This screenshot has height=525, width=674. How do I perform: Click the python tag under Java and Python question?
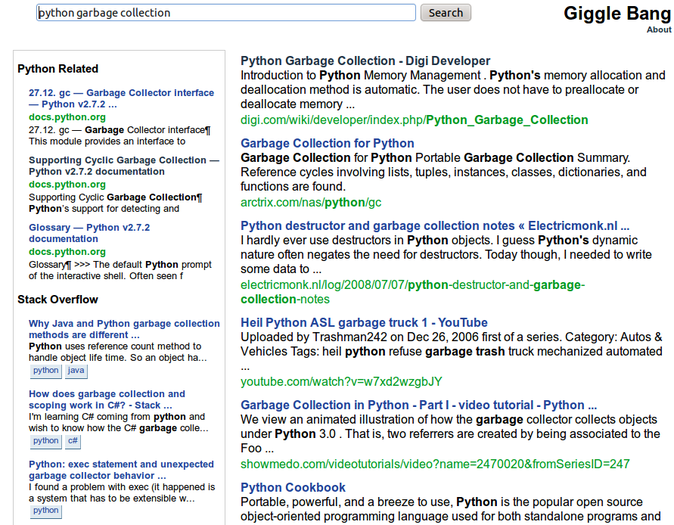46,371
